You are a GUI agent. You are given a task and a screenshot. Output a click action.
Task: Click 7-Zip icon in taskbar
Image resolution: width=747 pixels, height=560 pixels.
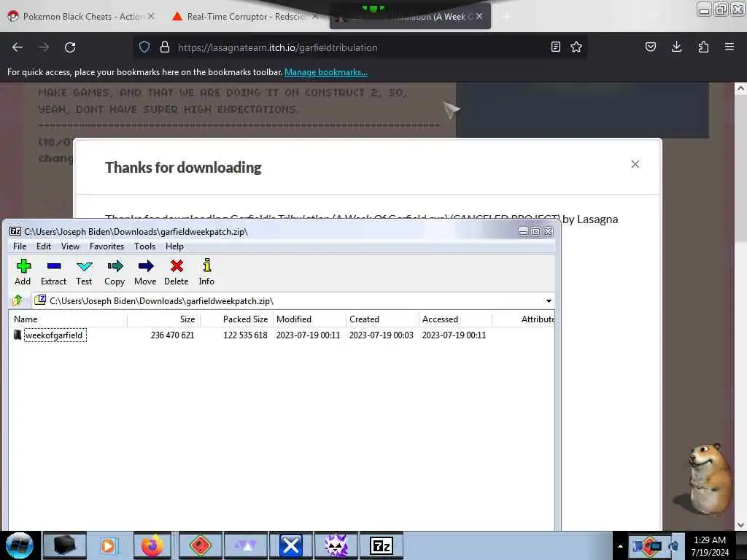click(381, 545)
